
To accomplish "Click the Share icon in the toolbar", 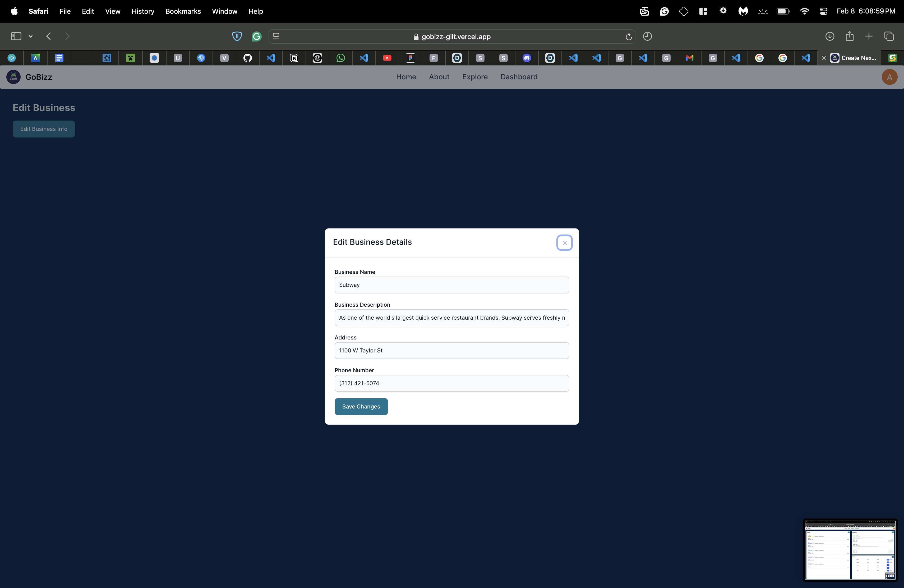I will click(x=850, y=36).
